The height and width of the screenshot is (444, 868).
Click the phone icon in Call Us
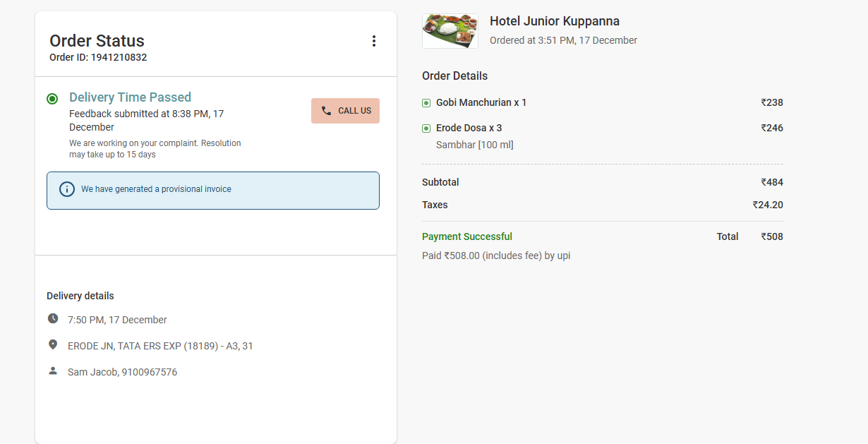pyautogui.click(x=326, y=111)
